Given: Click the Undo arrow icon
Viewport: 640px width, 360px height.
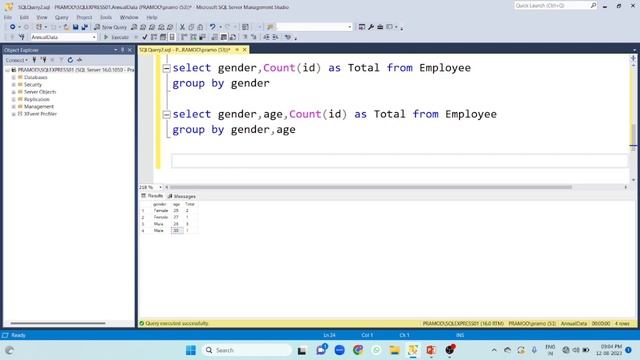Looking at the screenshot, I should [x=212, y=27].
